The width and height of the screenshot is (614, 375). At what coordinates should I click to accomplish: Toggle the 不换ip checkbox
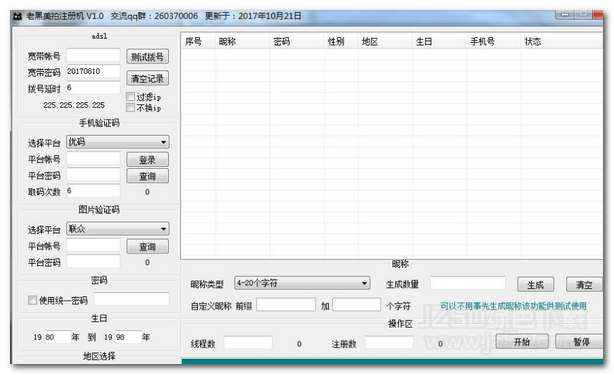130,107
